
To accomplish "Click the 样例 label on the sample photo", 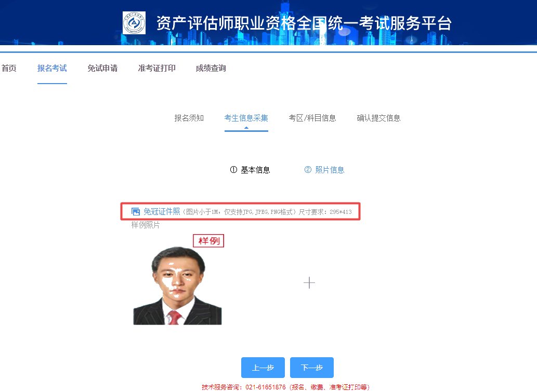I will click(208, 240).
